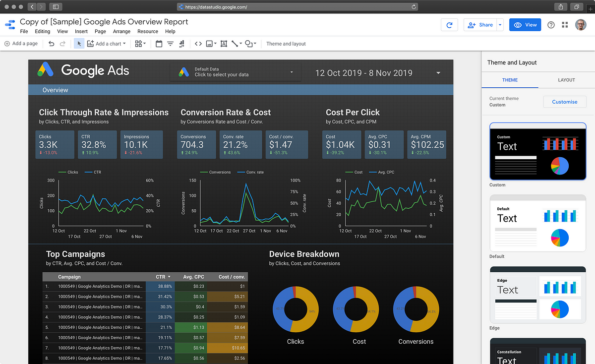Expand the shape tool dropdown arrow

[x=255, y=44]
